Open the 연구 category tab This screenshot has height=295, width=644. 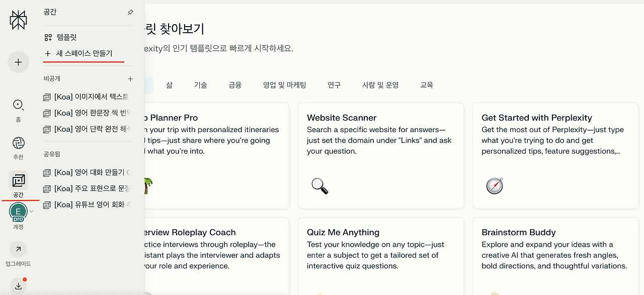334,85
